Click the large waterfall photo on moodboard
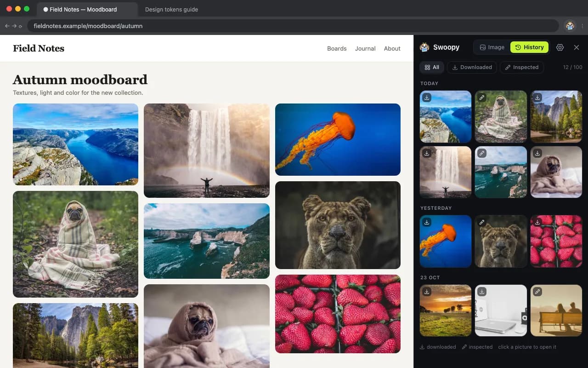Screen dimensions: 588x368 click(207, 150)
